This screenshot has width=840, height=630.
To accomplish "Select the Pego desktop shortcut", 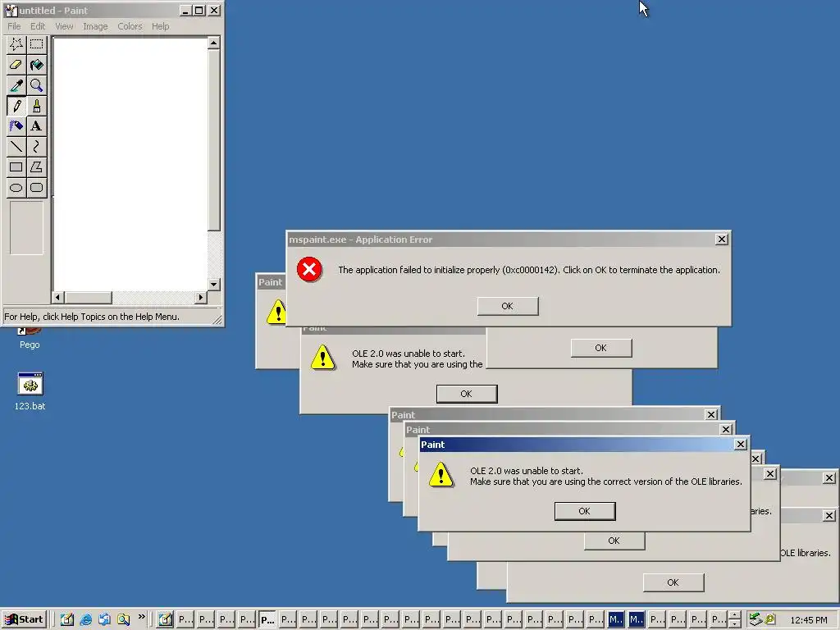I will [30, 339].
